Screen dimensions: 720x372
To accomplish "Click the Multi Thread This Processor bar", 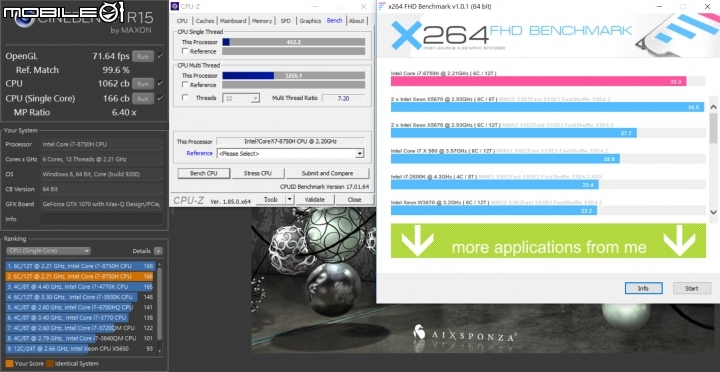I will (x=294, y=76).
